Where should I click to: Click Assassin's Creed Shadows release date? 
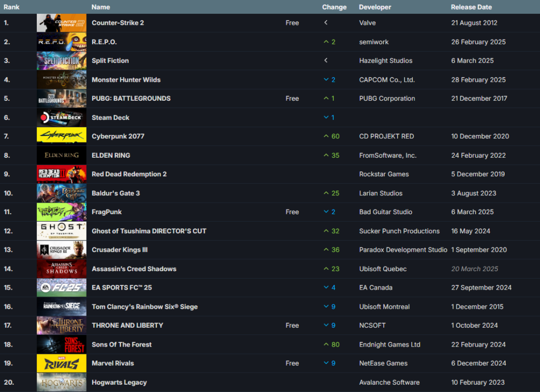[475, 269]
